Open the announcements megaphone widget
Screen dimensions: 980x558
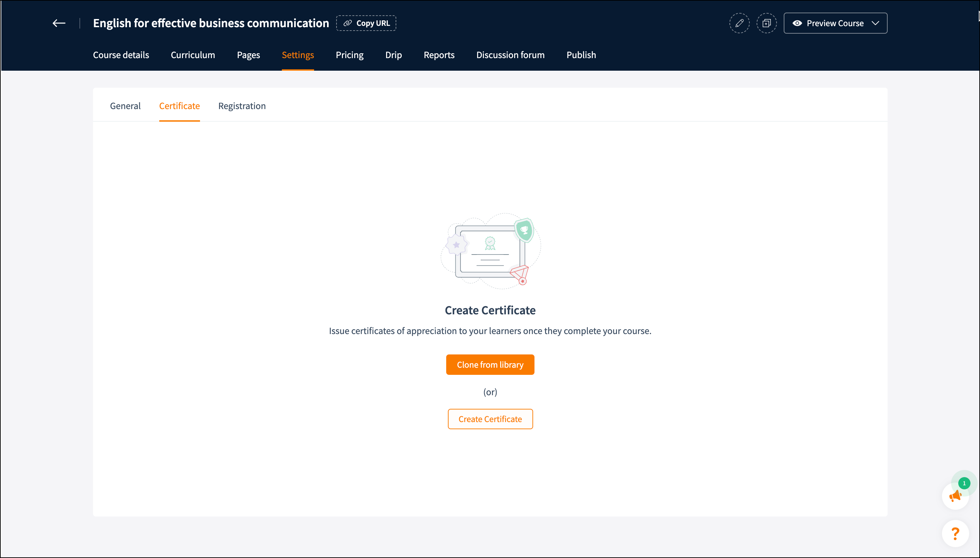click(x=955, y=496)
